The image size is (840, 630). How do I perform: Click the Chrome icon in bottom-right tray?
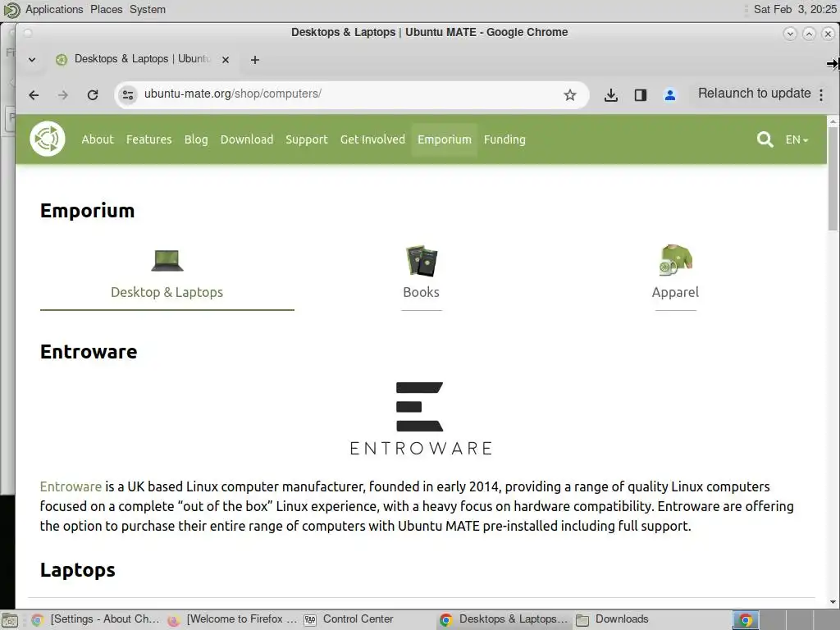[745, 620]
